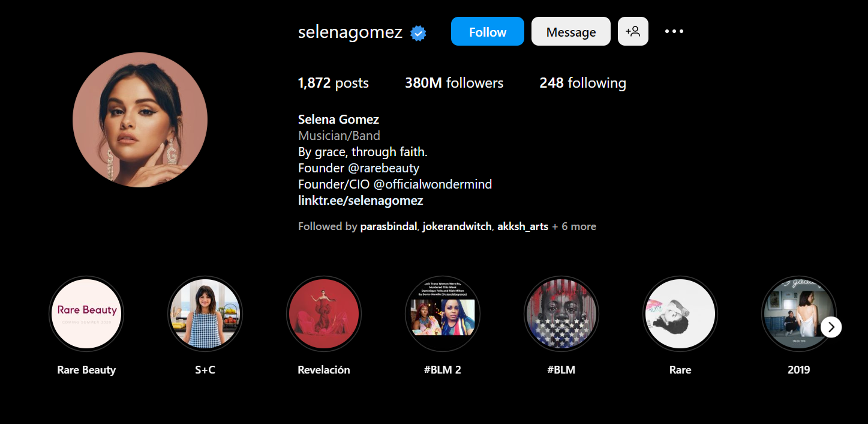Viewport: 868px width, 424px height.
Task: Show next highlights with the arrow
Action: [x=831, y=327]
